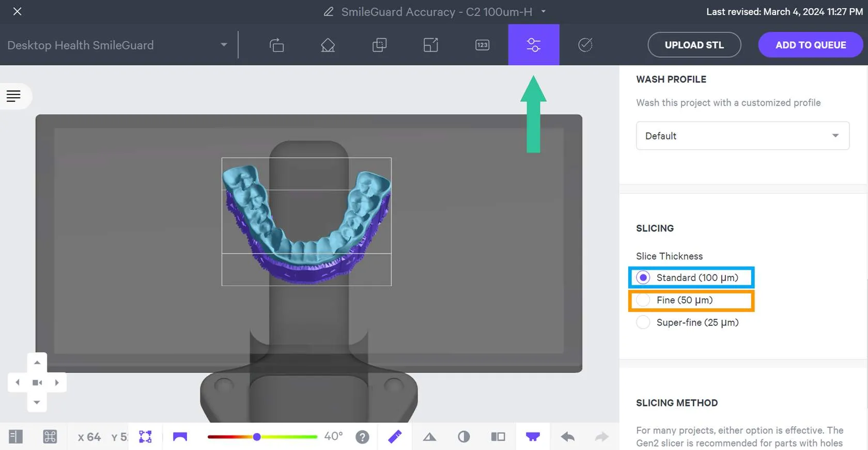Click the project title SmileGuard Accuracy text

pyautogui.click(x=437, y=11)
